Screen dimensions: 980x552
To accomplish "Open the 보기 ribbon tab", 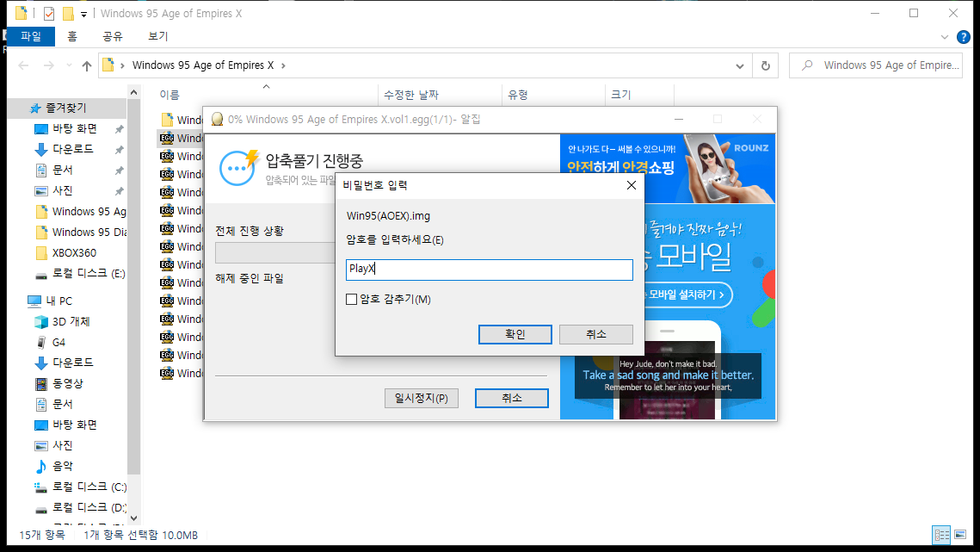I will tap(157, 36).
